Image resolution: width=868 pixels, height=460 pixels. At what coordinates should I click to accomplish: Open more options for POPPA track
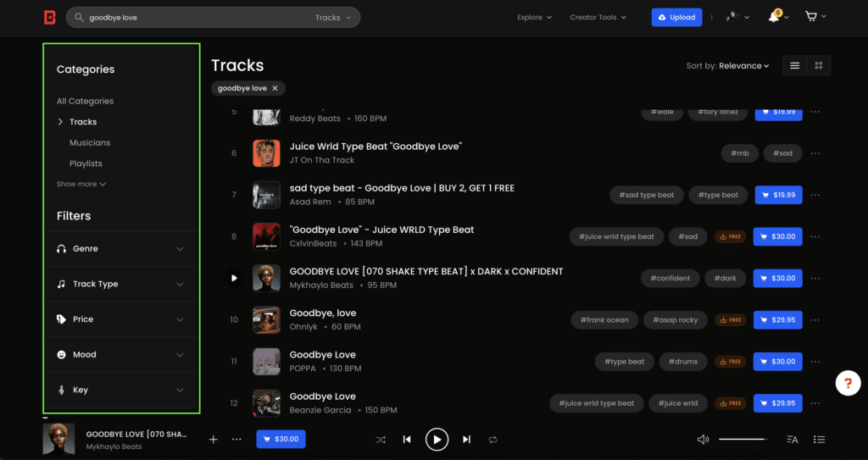(815, 362)
